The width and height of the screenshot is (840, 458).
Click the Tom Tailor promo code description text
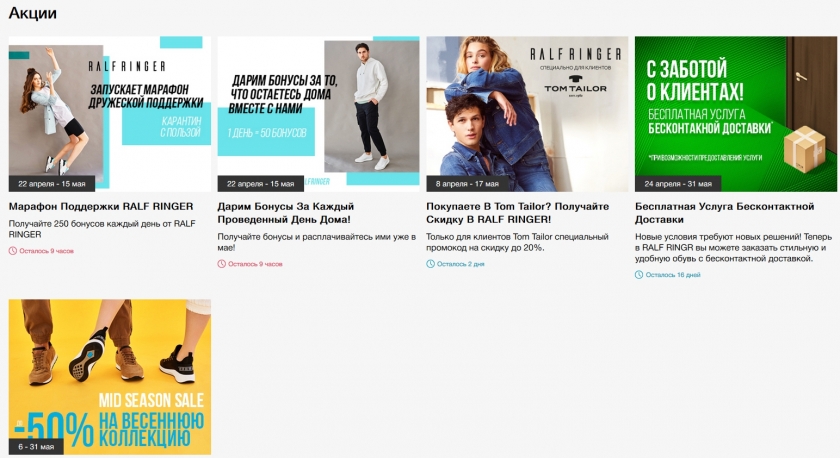pyautogui.click(x=517, y=242)
